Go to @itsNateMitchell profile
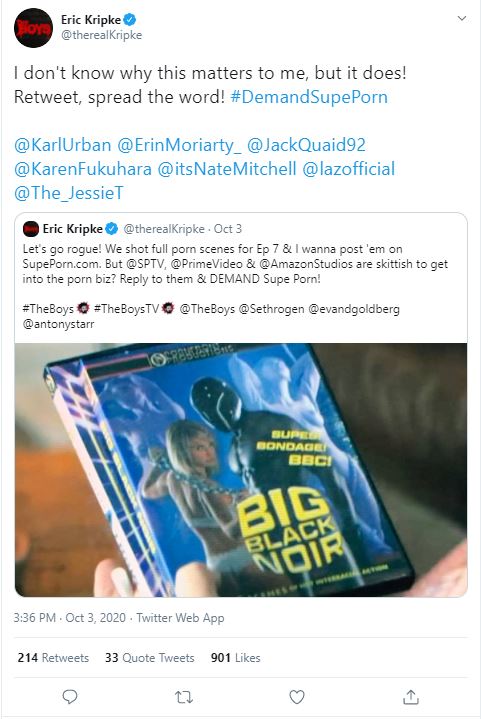 pos(227,169)
